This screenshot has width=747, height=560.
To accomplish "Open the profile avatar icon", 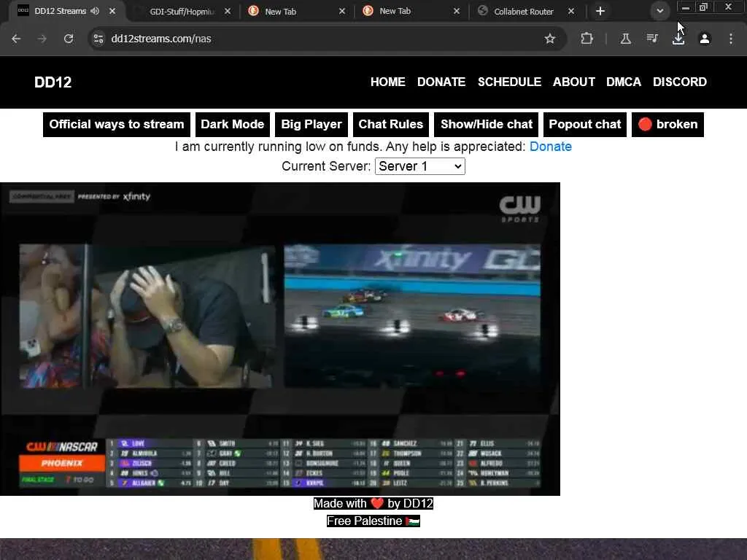I will click(x=705, y=39).
